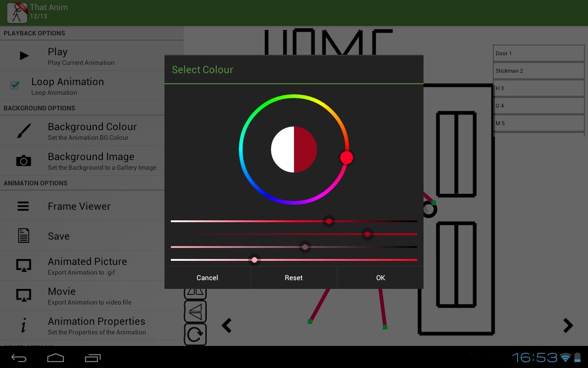
Task: Open Background Colour brush icon
Action: (24, 131)
